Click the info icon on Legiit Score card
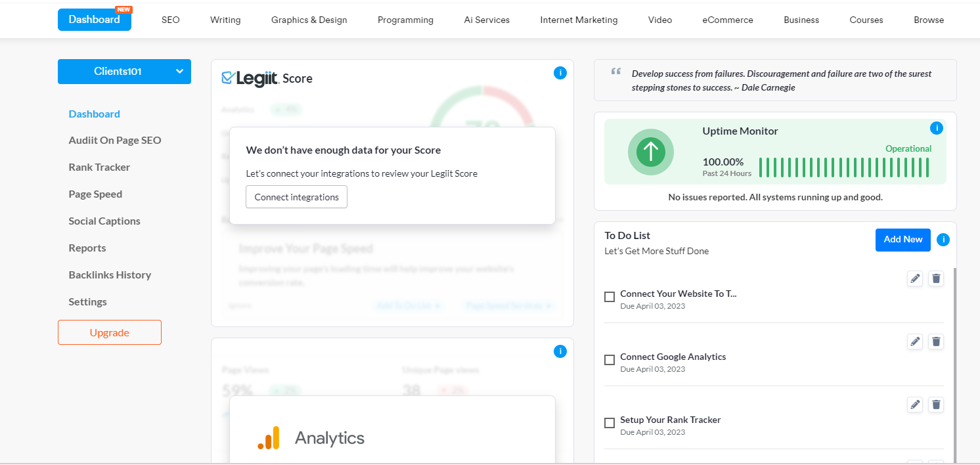The height and width of the screenshot is (465, 980). point(560,73)
